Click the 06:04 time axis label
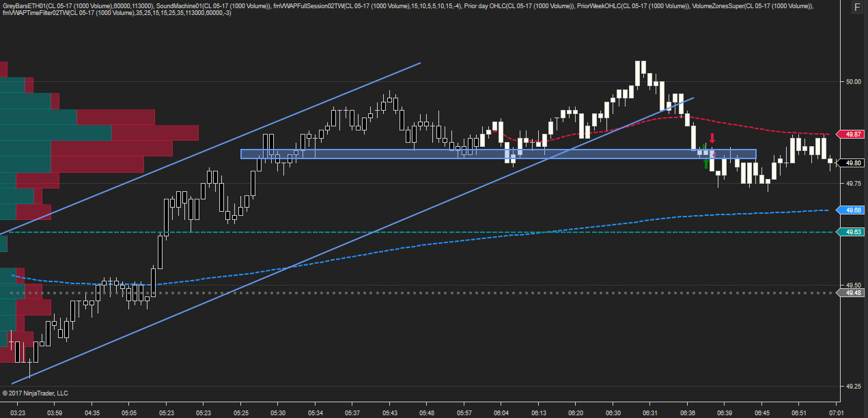 point(501,413)
